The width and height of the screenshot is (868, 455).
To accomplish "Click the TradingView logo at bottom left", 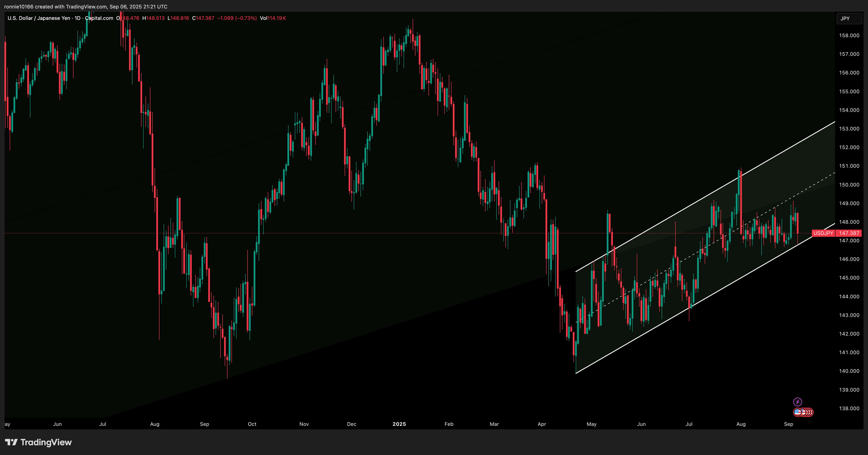I will (x=11, y=442).
